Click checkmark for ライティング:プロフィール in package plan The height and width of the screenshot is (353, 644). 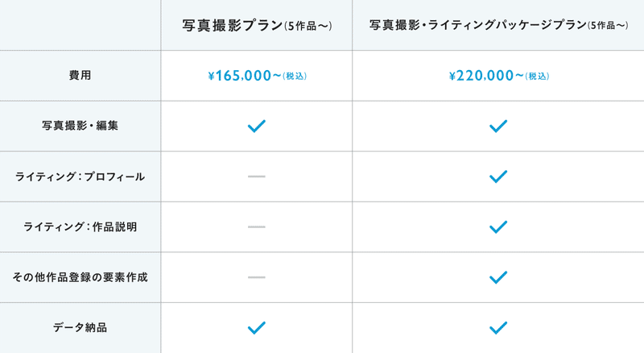point(498,176)
